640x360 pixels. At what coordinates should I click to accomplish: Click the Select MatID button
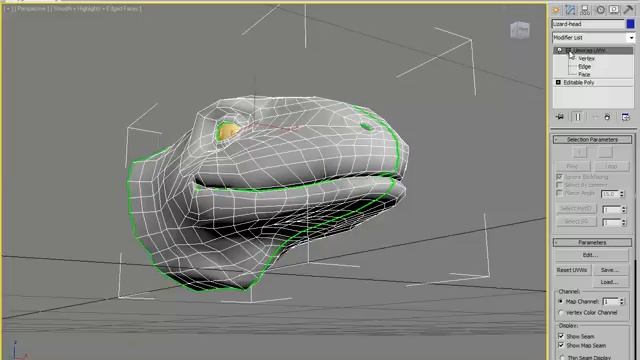(576, 209)
